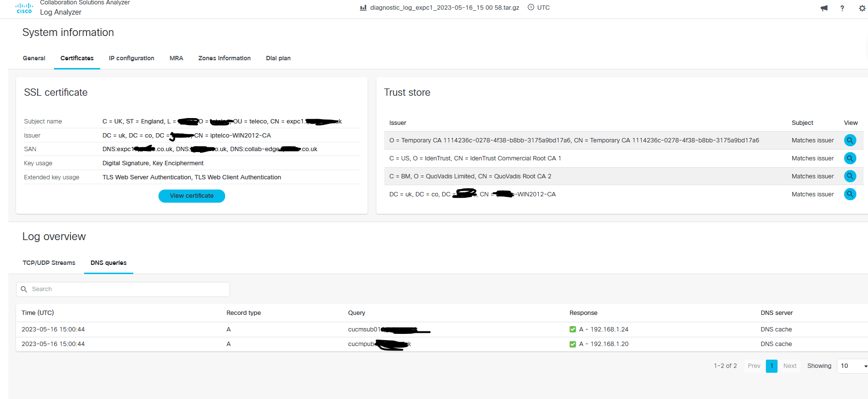This screenshot has width=868, height=399.
Task: Open the Zones information tab
Action: tap(225, 58)
